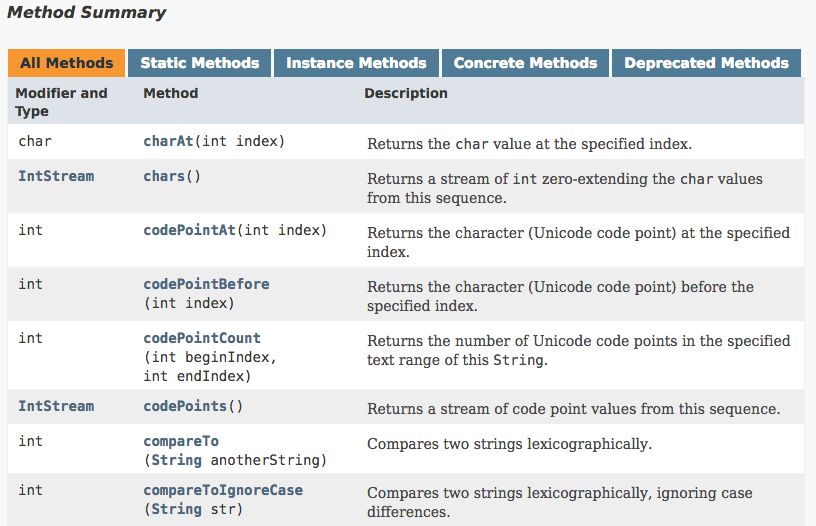Open IntStream type link in chars row
This screenshot has width=816, height=526.
coord(56,176)
